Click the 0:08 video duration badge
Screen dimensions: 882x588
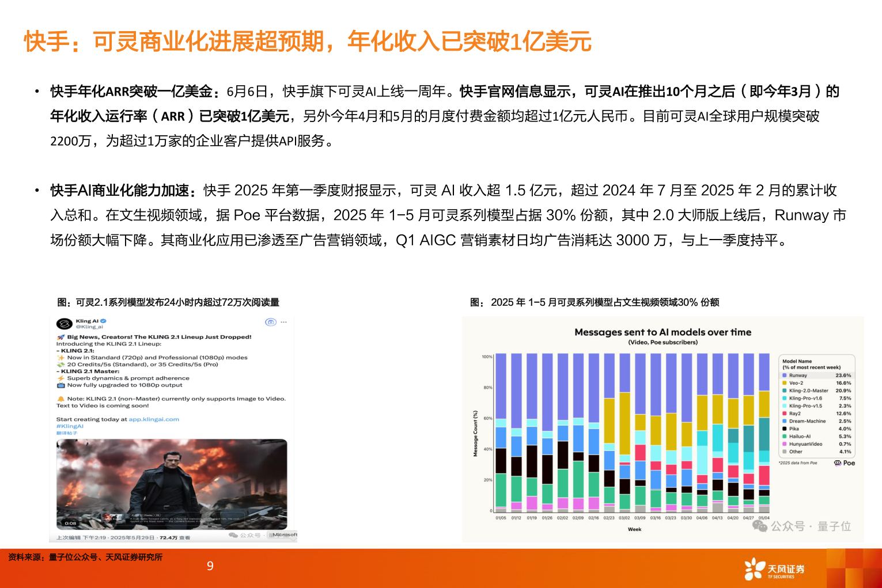click(70, 523)
